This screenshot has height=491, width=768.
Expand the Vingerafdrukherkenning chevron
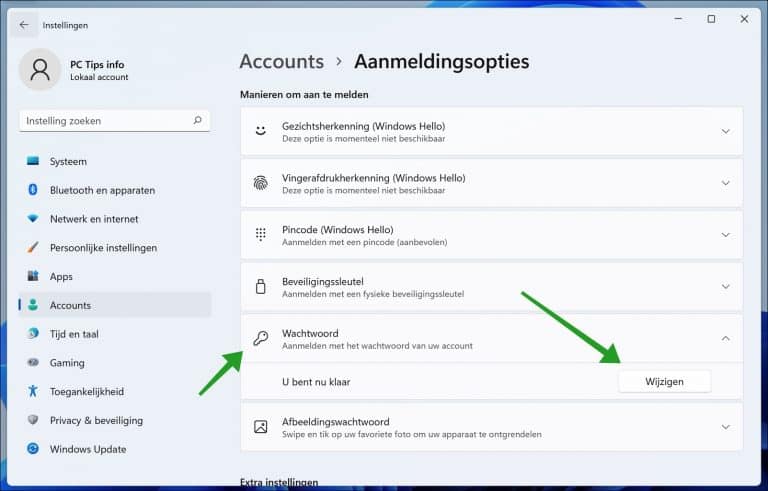(x=725, y=183)
